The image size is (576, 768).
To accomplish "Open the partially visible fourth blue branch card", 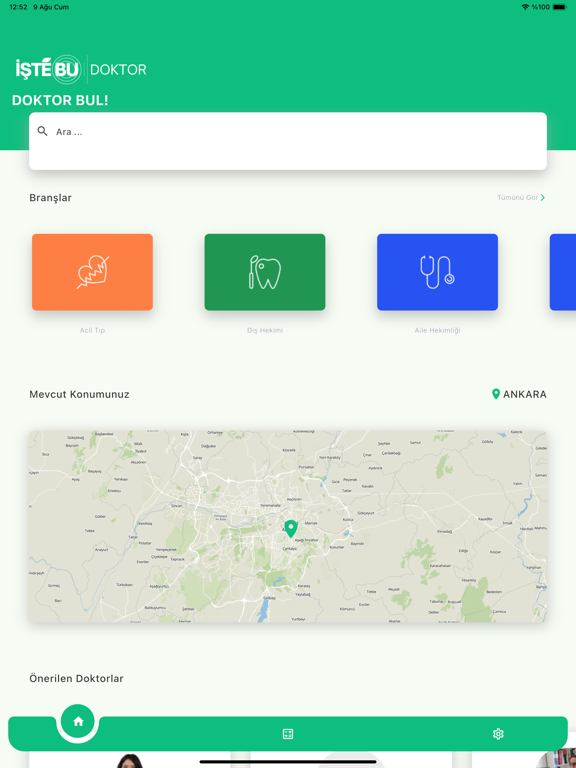I will (x=563, y=272).
